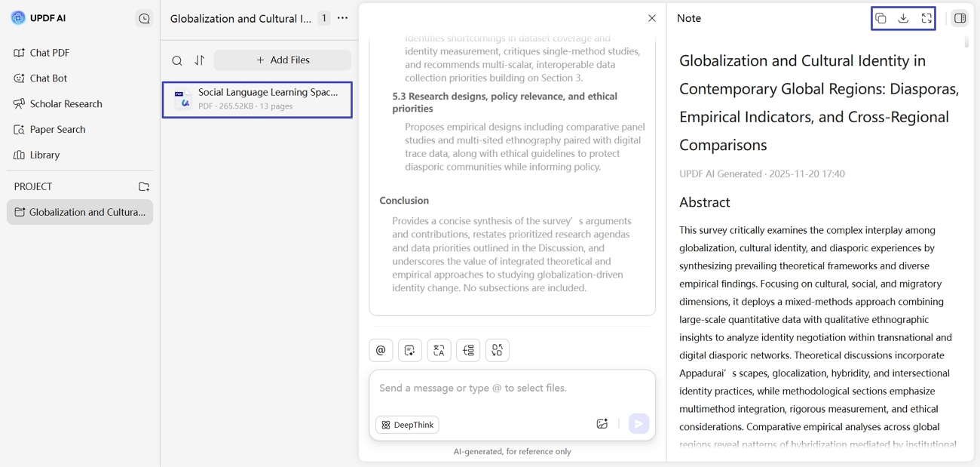Viewport: 980px width, 467px height.
Task: Search within the file list
Action: 177,60
